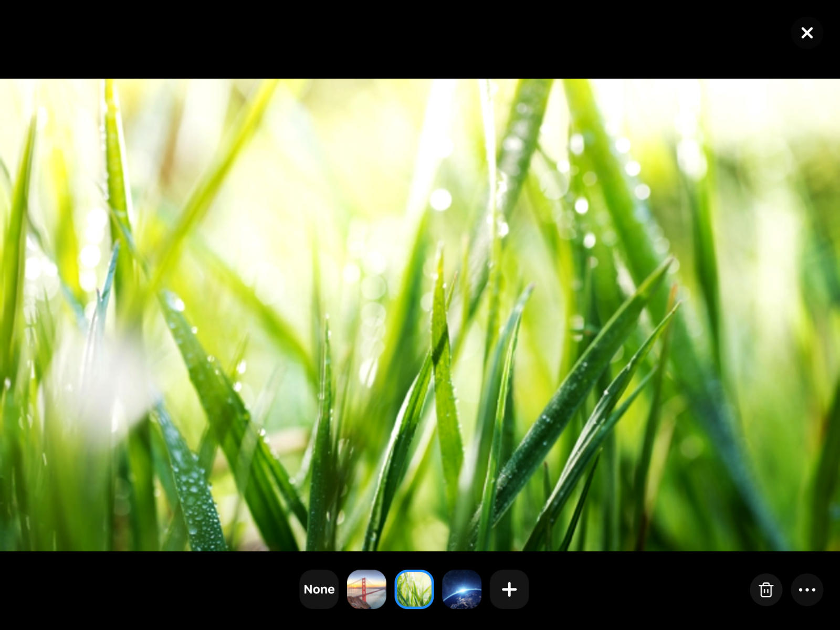The width and height of the screenshot is (840, 630).
Task: Click the large grass preview image
Action: click(x=420, y=315)
